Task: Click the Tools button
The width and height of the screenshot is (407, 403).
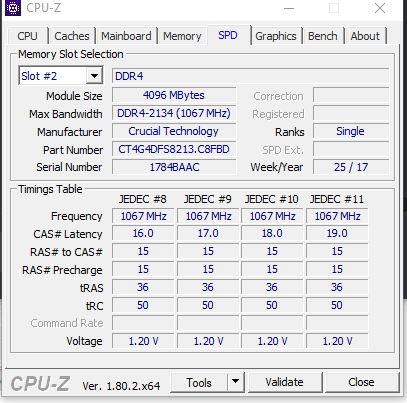Action: tap(199, 383)
